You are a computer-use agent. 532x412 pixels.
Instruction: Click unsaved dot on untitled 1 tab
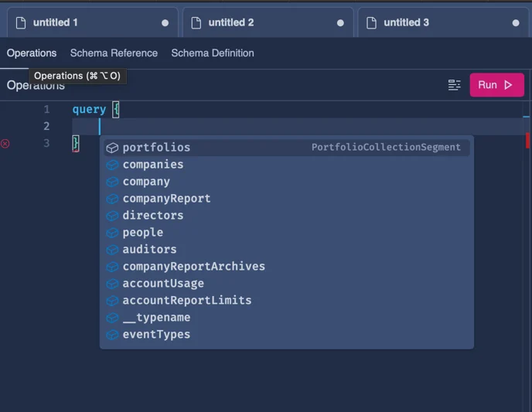165,23
